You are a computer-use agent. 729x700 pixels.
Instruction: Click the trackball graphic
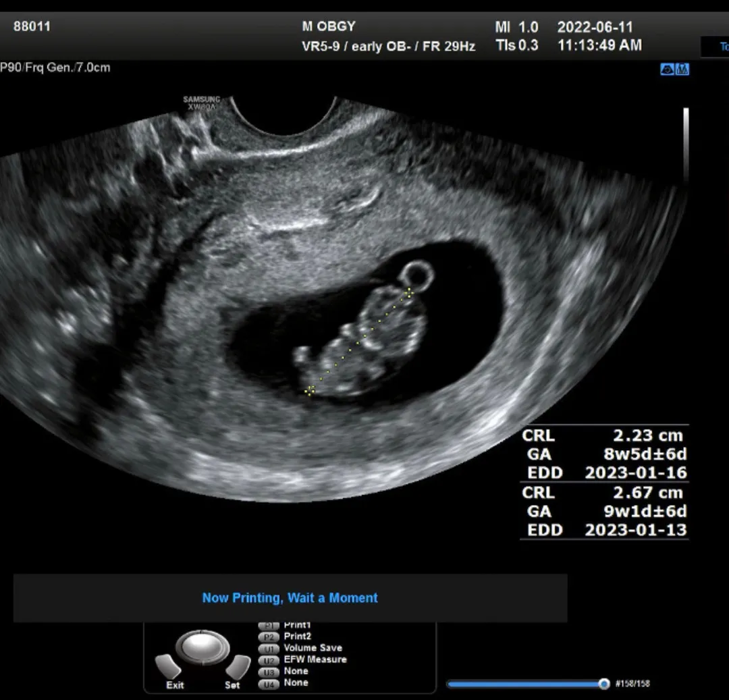[202, 647]
